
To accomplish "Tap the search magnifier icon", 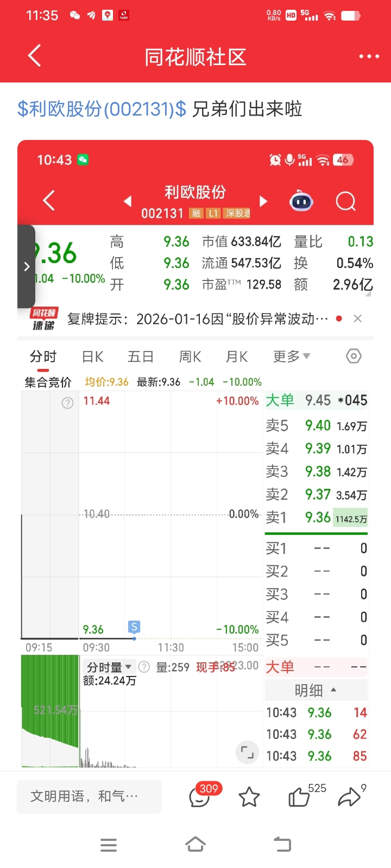I will tap(346, 201).
